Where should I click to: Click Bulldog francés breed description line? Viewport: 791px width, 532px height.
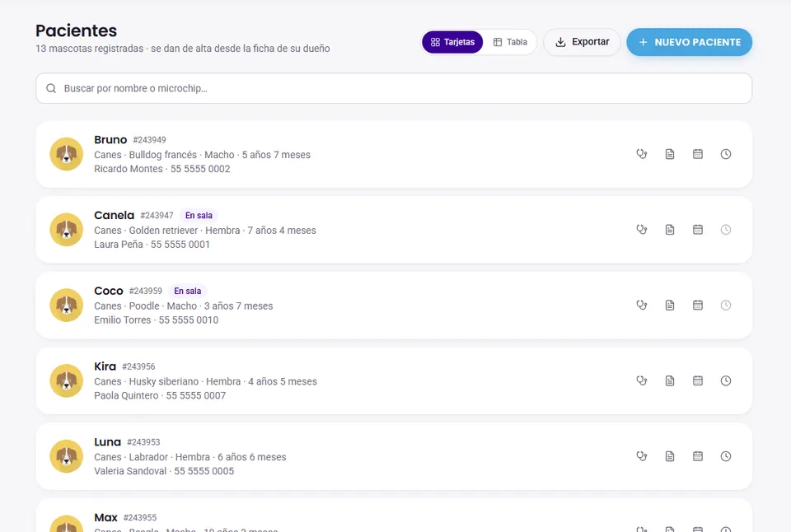(203, 155)
